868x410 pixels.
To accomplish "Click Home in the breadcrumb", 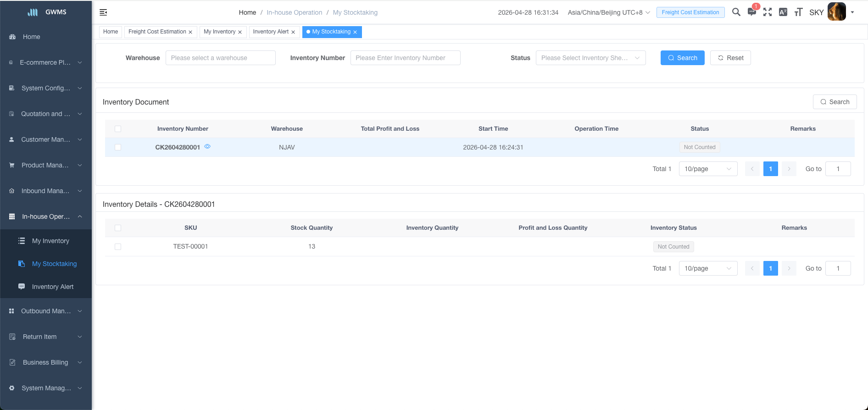I will pos(247,12).
